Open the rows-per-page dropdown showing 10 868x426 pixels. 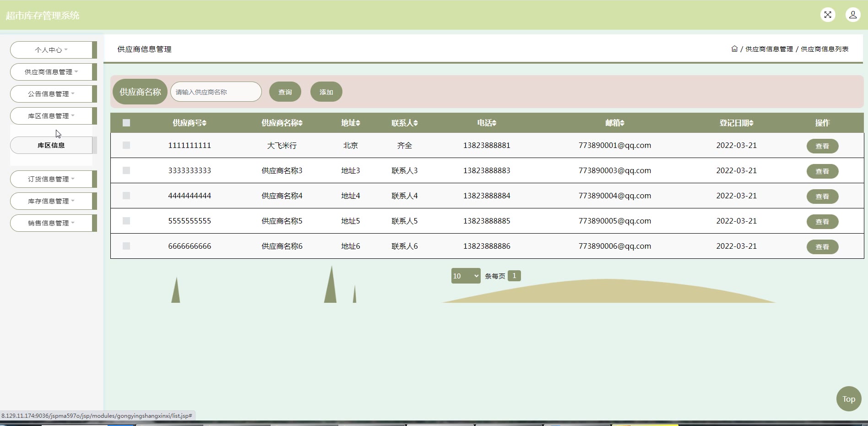466,276
